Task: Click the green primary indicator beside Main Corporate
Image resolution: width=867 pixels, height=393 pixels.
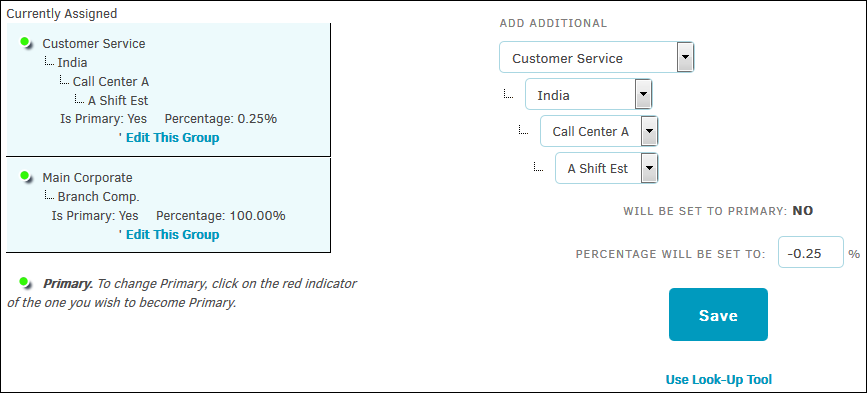Action: [25, 176]
